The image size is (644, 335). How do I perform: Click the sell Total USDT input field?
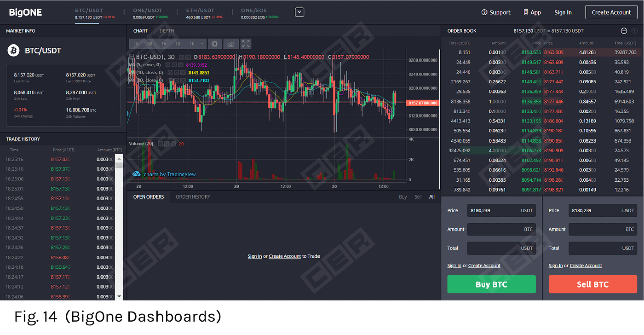[603, 248]
